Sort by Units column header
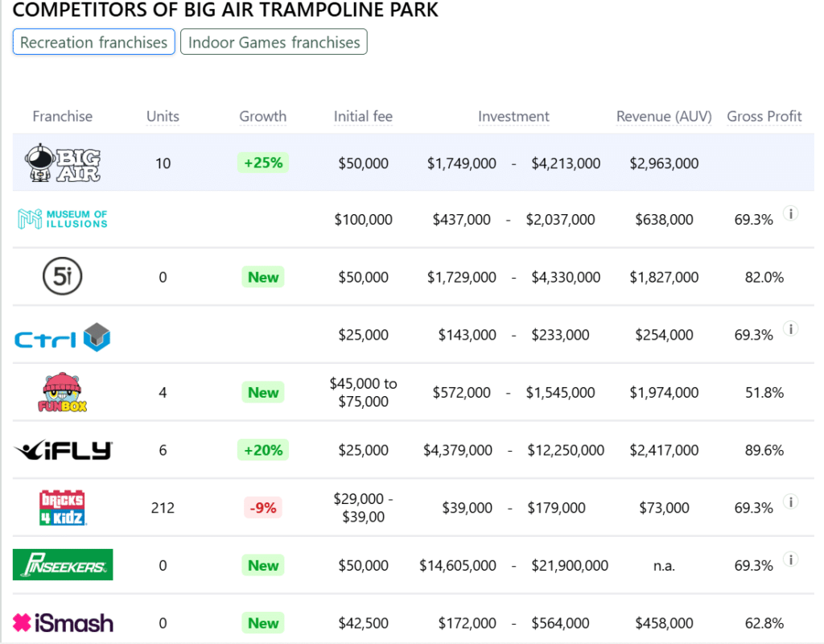Image resolution: width=824 pixels, height=644 pixels. click(x=163, y=116)
